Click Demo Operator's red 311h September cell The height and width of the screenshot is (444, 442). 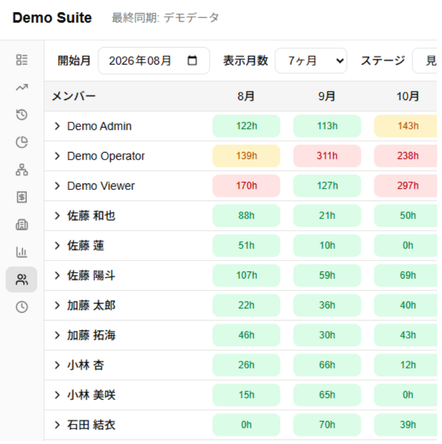coord(327,156)
